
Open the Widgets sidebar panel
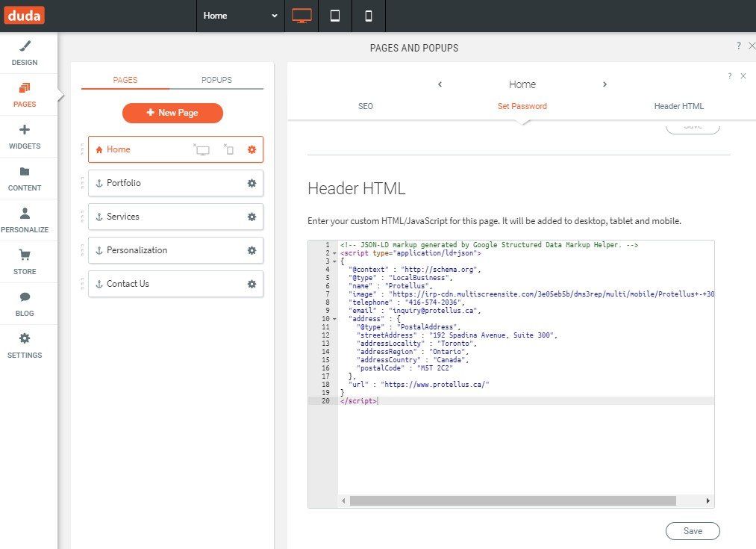(x=25, y=137)
